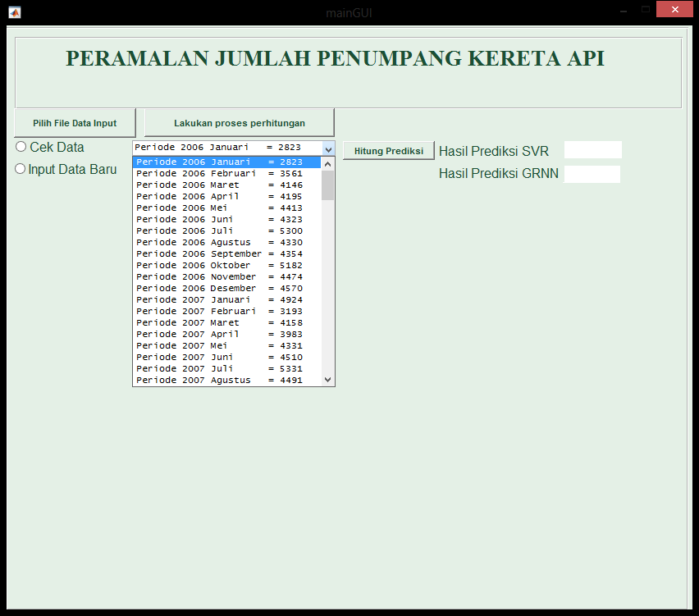Click the list scrollbar down arrow

click(x=328, y=380)
